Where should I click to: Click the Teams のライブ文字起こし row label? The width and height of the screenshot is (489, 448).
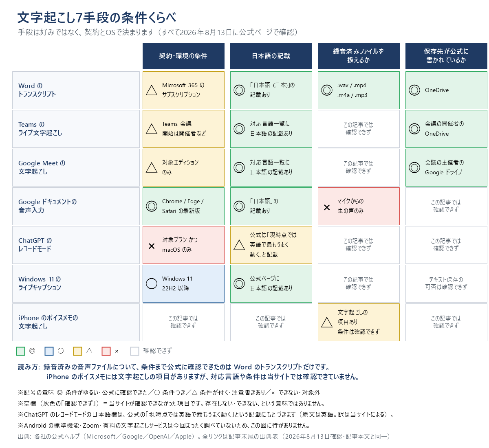(x=76, y=129)
